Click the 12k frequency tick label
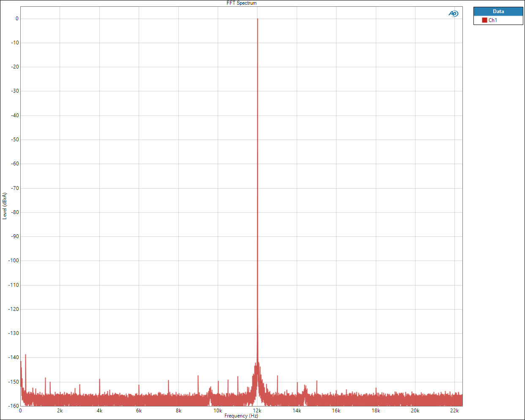Screen dimensions: 525x420 [x=257, y=411]
